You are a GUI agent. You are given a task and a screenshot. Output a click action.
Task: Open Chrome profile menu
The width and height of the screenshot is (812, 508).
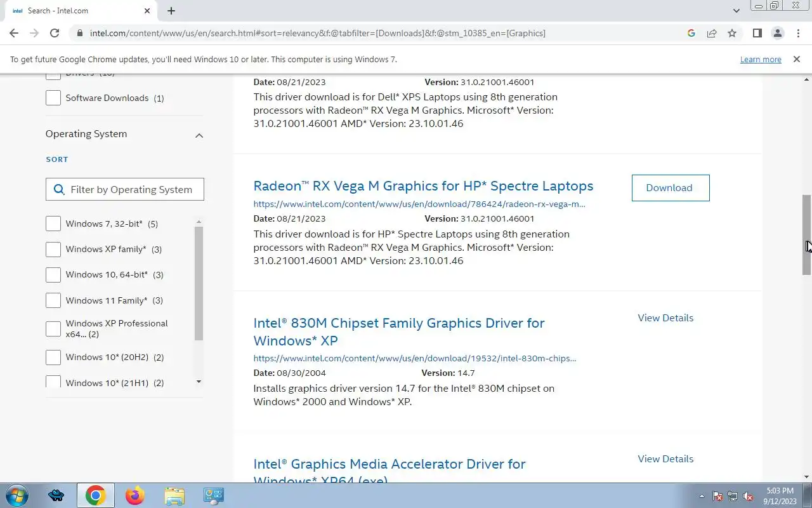777,33
